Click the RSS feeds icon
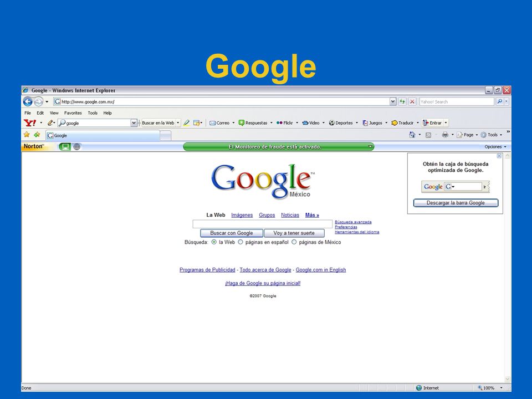The image size is (532, 399). (428, 135)
